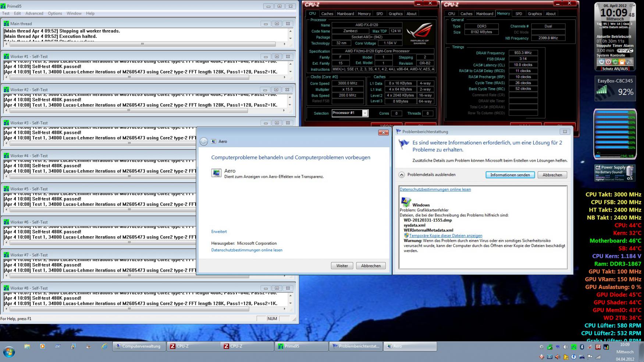Open the Erweitert link in Aero troubleshooter
Viewport: 644px width, 362px height.
pyautogui.click(x=219, y=232)
